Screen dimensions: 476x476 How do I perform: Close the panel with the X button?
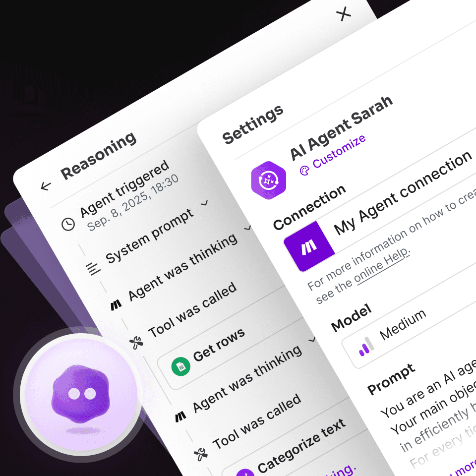click(x=343, y=14)
